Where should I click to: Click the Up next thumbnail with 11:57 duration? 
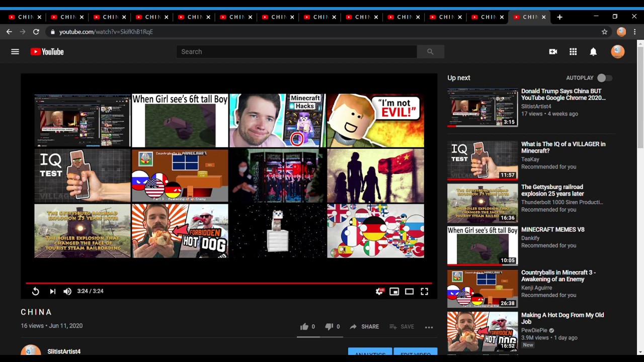pos(482,160)
